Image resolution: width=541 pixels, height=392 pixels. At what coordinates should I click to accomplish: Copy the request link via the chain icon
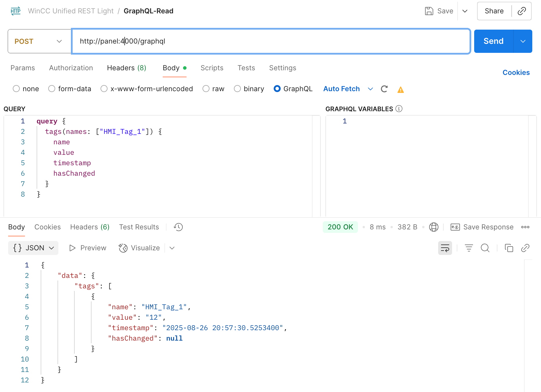point(522,11)
